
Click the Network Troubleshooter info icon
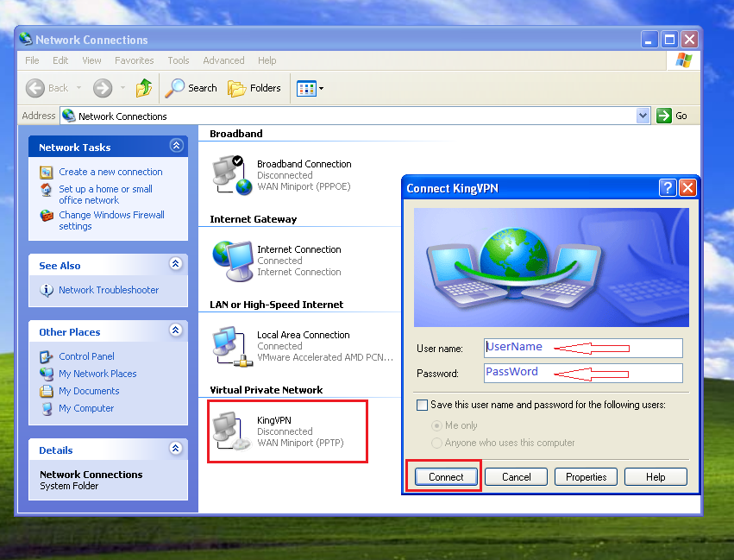(46, 290)
